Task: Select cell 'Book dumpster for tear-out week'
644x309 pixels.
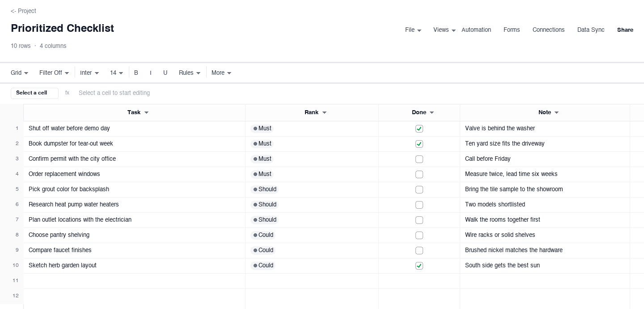Action: [134, 144]
